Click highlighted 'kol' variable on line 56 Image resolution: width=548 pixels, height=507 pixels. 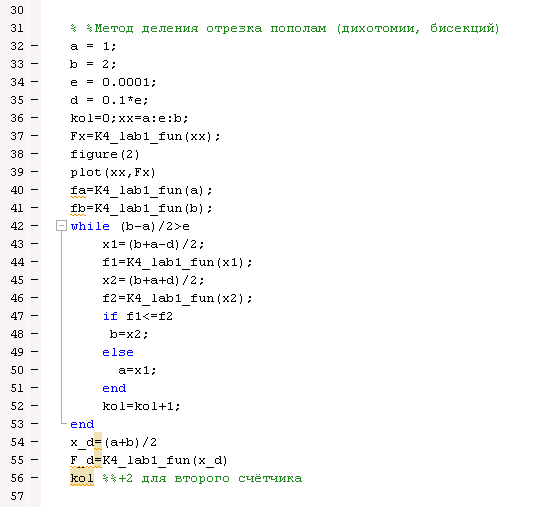[x=82, y=478]
